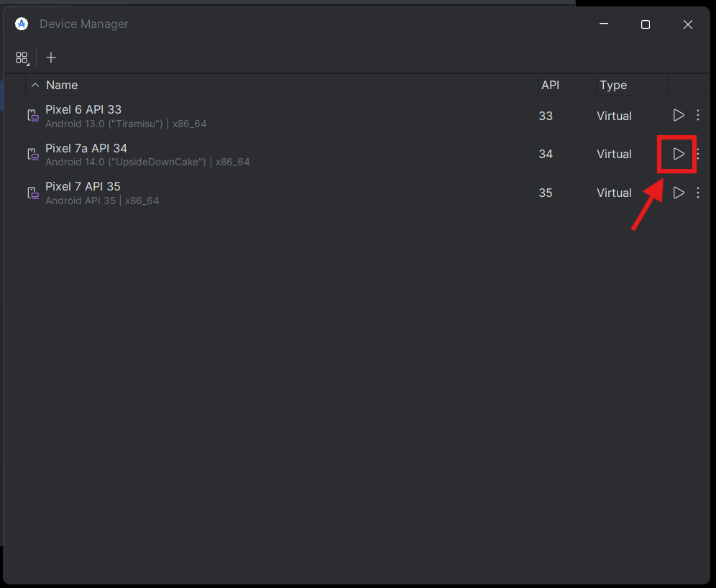The image size is (716, 588).
Task: Sort devices by the API column header
Action: click(x=550, y=85)
